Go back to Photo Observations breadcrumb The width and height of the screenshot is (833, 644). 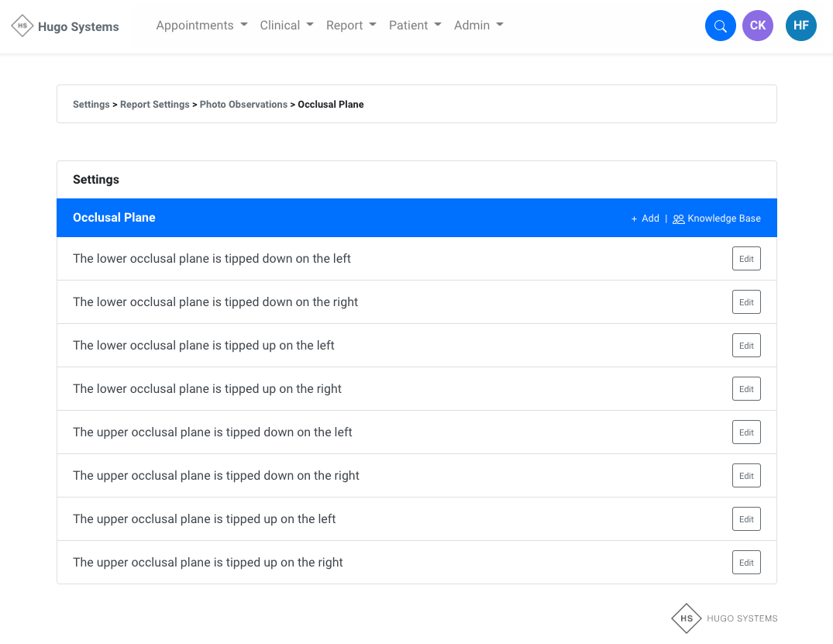[243, 105]
